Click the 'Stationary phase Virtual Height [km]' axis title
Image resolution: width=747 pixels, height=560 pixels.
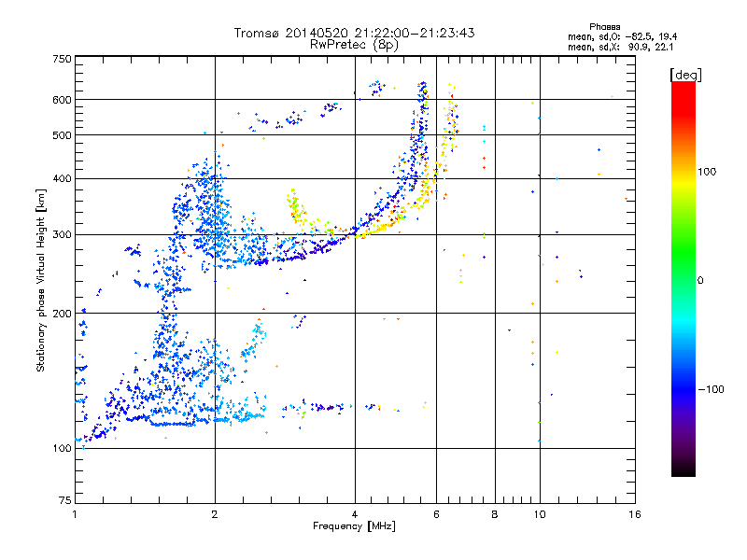click(x=40, y=280)
